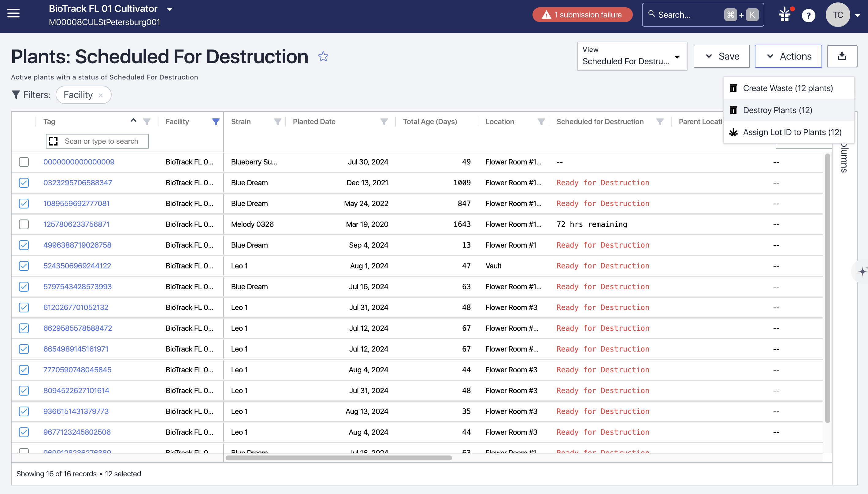Viewport: 868px width, 494px height.
Task: Click the export download icon button
Action: [x=842, y=56]
